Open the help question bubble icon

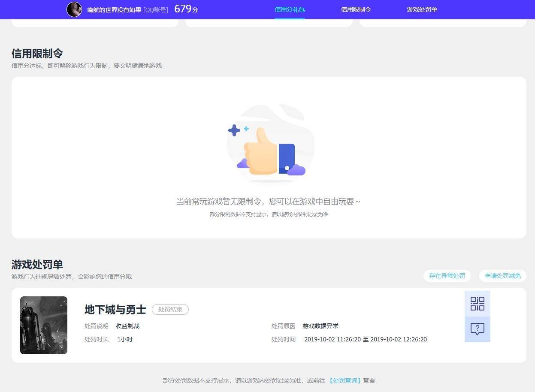coord(477,329)
